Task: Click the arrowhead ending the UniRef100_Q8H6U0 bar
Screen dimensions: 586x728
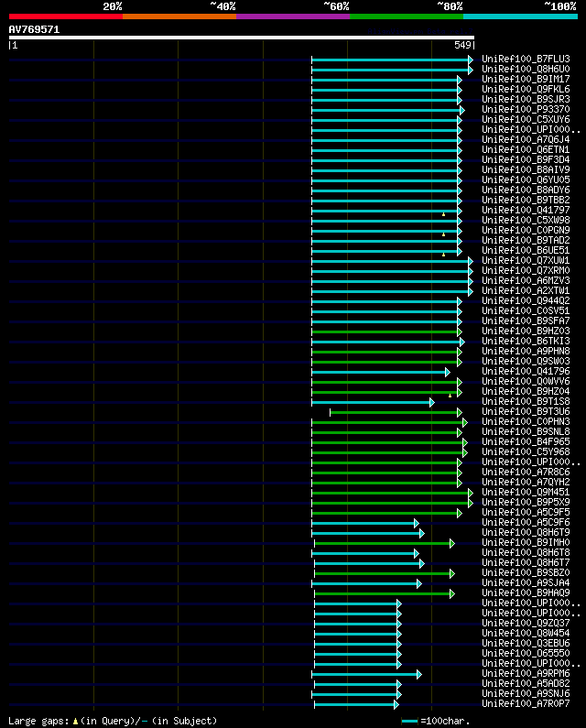Action: point(471,71)
